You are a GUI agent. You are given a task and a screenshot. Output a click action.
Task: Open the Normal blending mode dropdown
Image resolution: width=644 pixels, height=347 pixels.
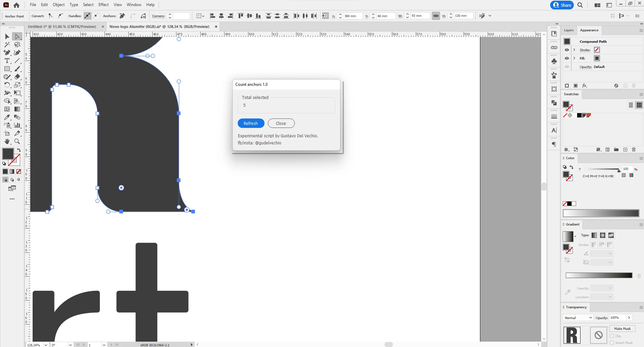coord(578,318)
